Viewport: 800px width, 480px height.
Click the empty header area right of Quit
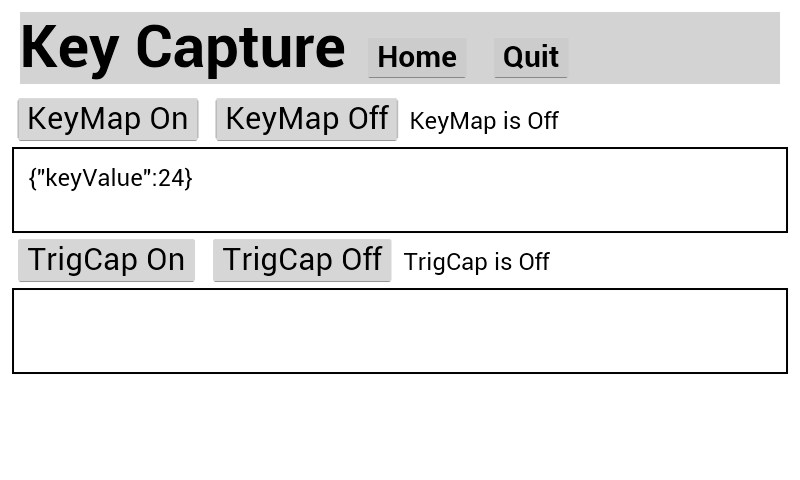(675, 48)
